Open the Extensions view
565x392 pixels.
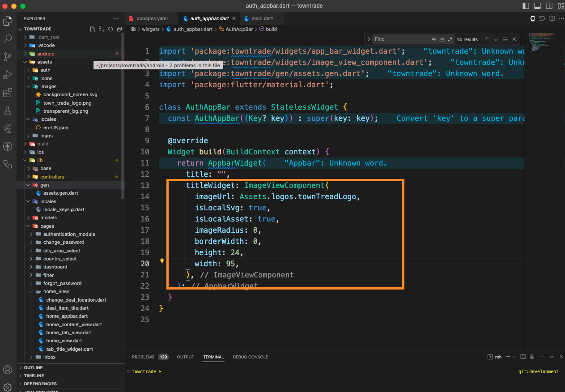(8, 93)
